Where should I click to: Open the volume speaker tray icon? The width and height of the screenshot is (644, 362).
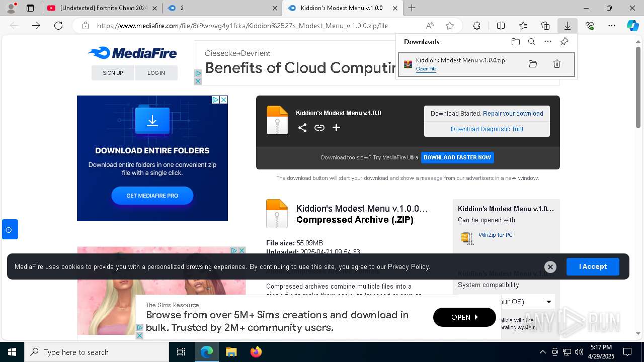tap(579, 352)
